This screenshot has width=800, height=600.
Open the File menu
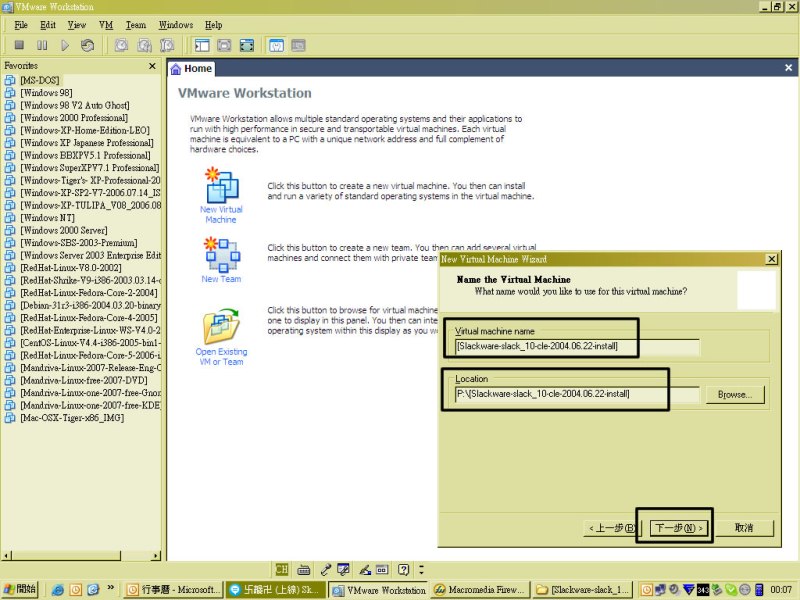(21, 25)
